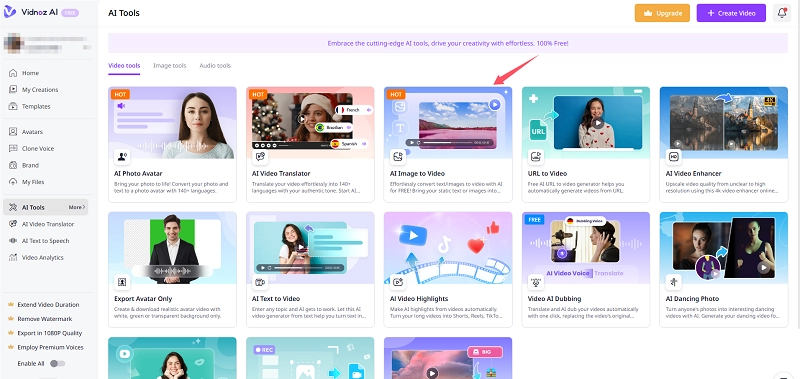This screenshot has height=379, width=800.
Task: Click the Avatars sidebar icon
Action: 13,132
